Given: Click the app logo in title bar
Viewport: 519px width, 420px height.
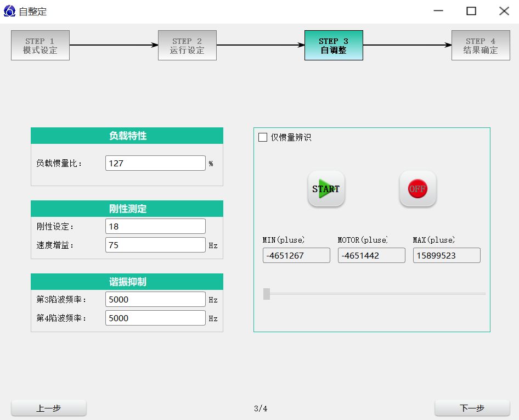Looking at the screenshot, I should pyautogui.click(x=9, y=11).
